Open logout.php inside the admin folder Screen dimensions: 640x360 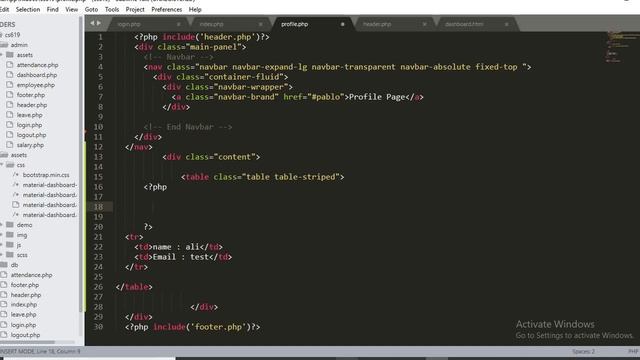point(31,135)
